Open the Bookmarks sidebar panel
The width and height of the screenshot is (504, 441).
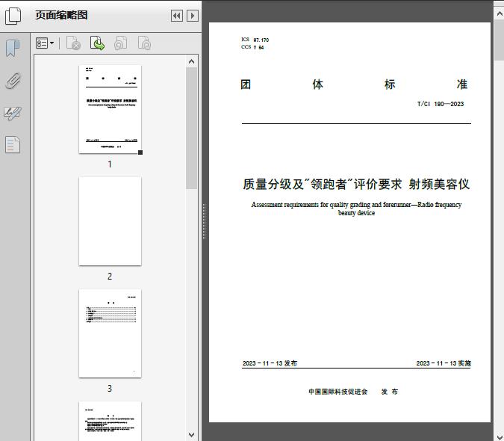coord(13,49)
